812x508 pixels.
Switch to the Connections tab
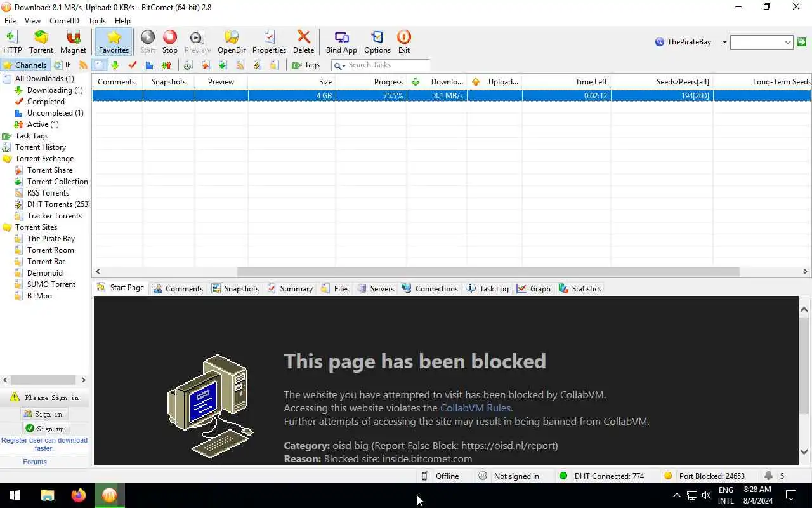[x=430, y=288]
